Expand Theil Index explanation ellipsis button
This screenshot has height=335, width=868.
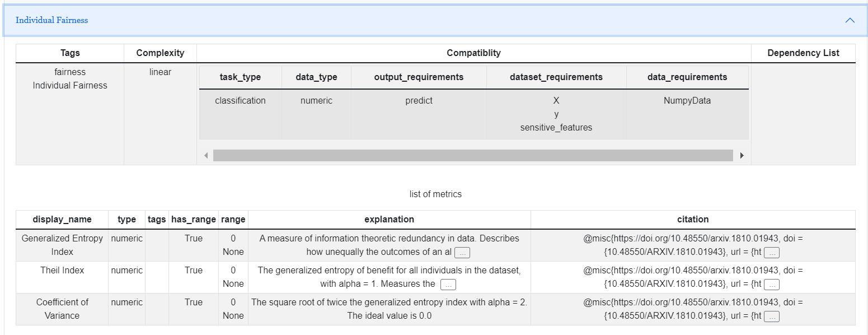point(448,285)
